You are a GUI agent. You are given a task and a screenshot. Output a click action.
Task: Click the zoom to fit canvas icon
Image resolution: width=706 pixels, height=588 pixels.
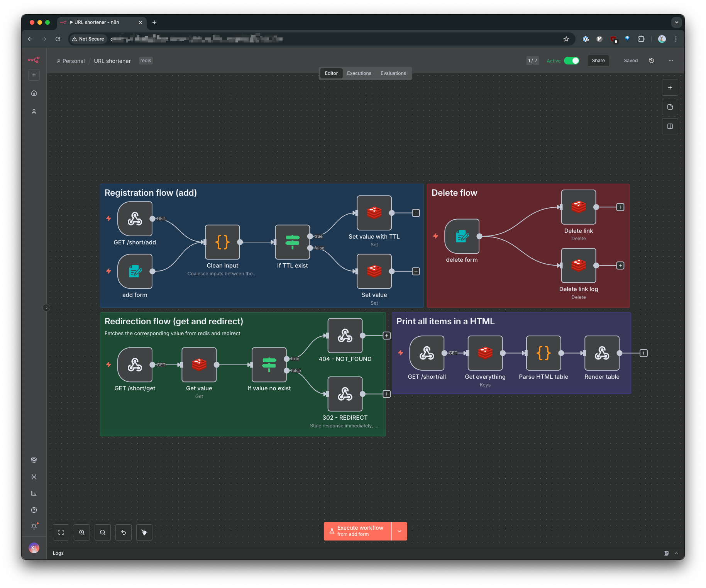[x=61, y=532]
